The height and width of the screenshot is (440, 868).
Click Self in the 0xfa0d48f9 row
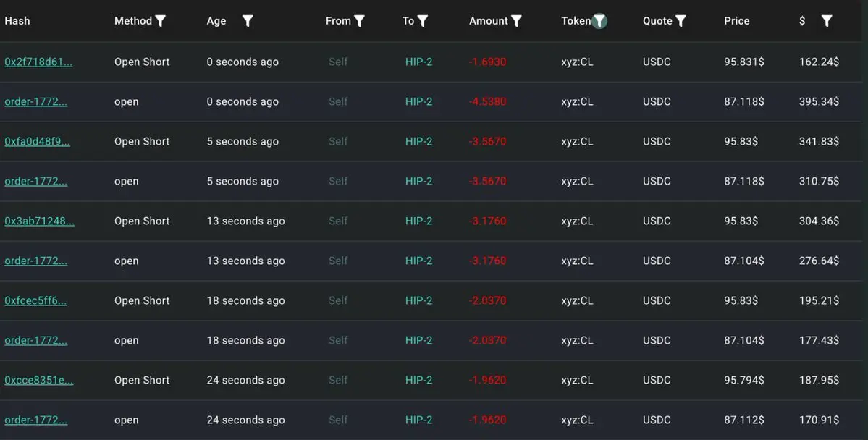(x=338, y=142)
